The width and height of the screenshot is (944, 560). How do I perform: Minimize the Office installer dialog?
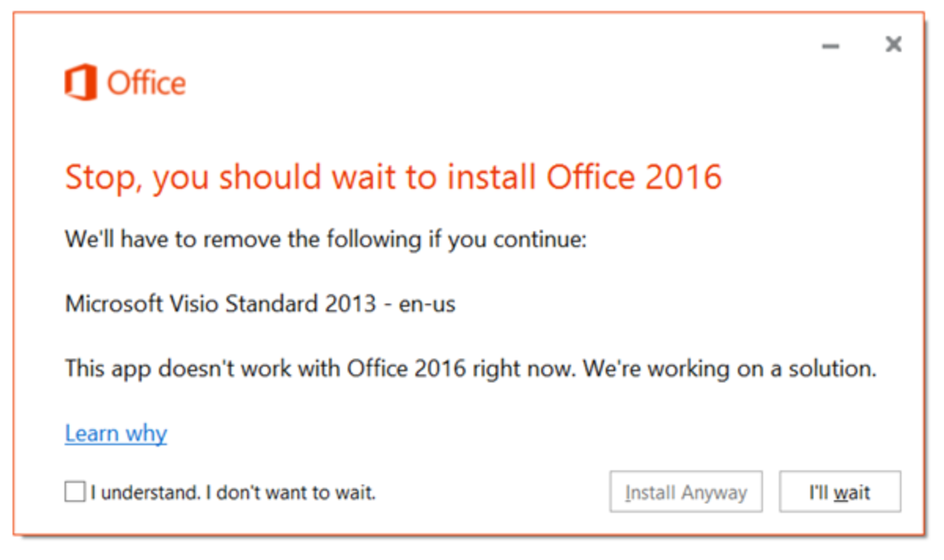point(831,46)
